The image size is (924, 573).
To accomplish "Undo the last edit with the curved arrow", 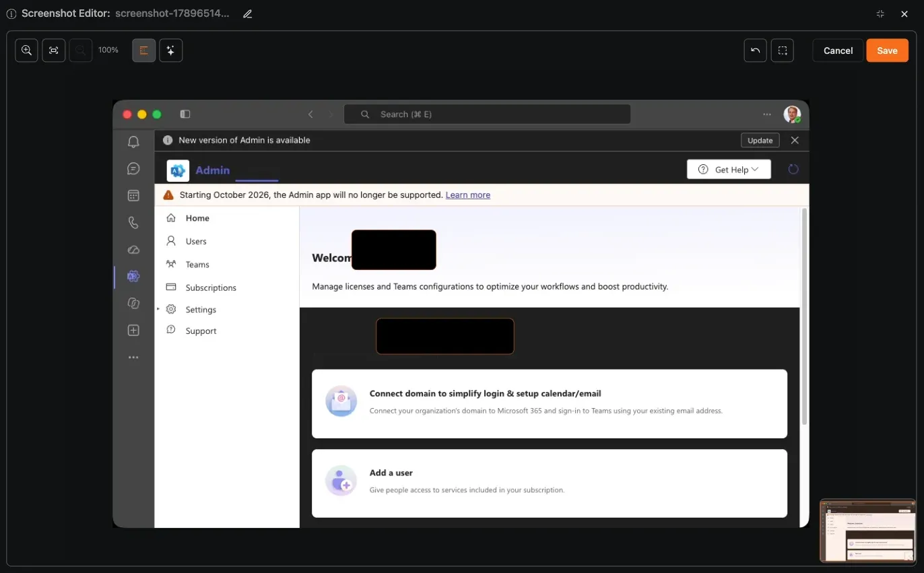I will pos(756,50).
